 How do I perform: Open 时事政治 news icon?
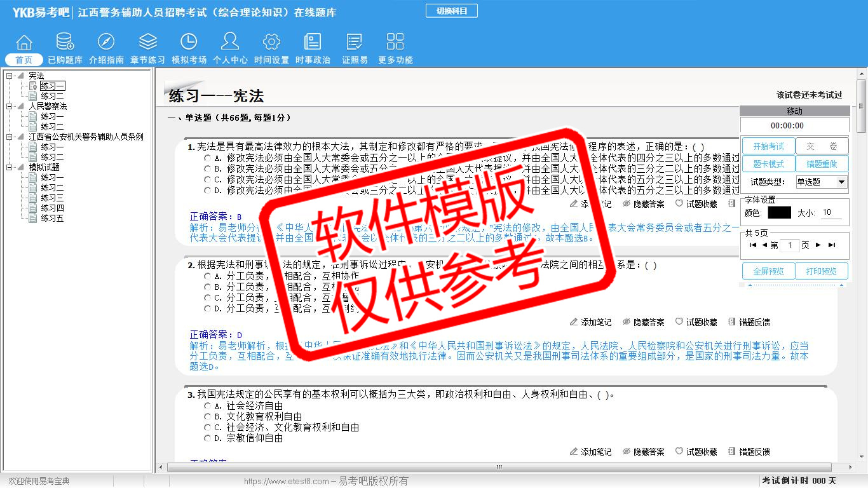click(313, 42)
